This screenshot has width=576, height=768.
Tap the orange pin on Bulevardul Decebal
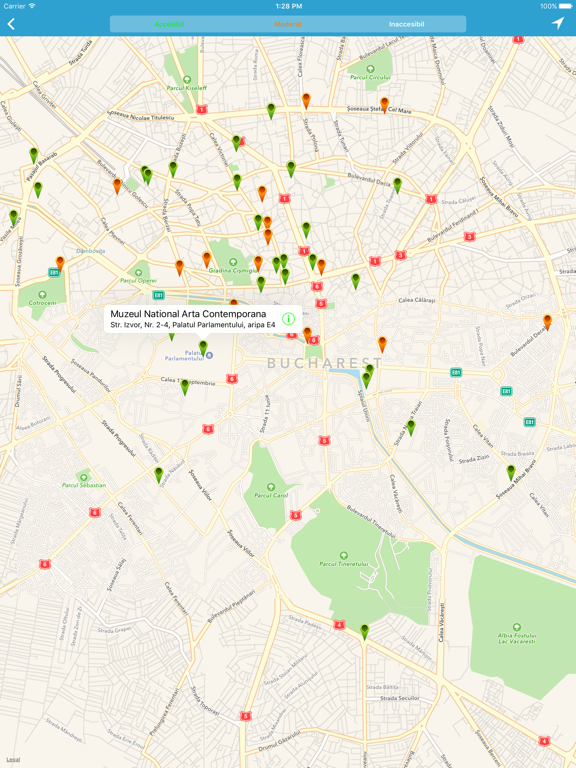pyautogui.click(x=548, y=322)
